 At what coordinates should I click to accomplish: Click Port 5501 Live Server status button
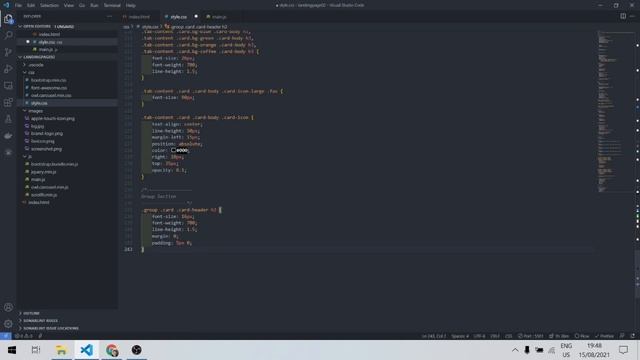pyautogui.click(x=531, y=336)
